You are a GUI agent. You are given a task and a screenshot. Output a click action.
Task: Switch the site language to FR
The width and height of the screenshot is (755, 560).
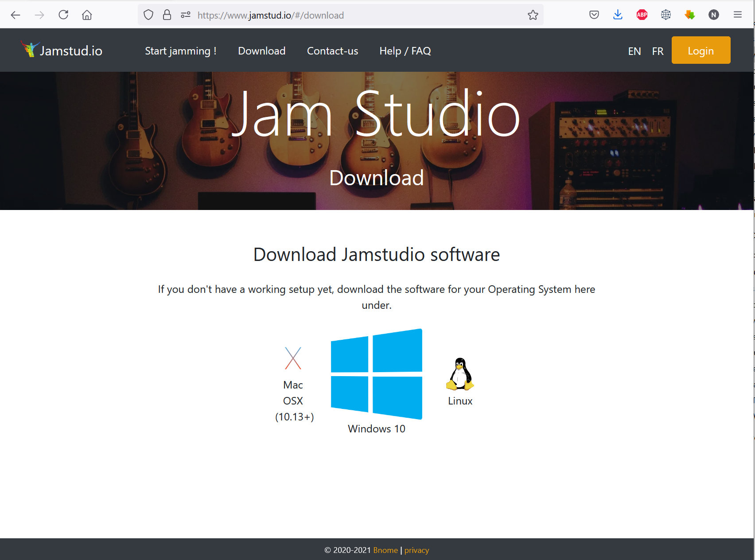point(658,51)
